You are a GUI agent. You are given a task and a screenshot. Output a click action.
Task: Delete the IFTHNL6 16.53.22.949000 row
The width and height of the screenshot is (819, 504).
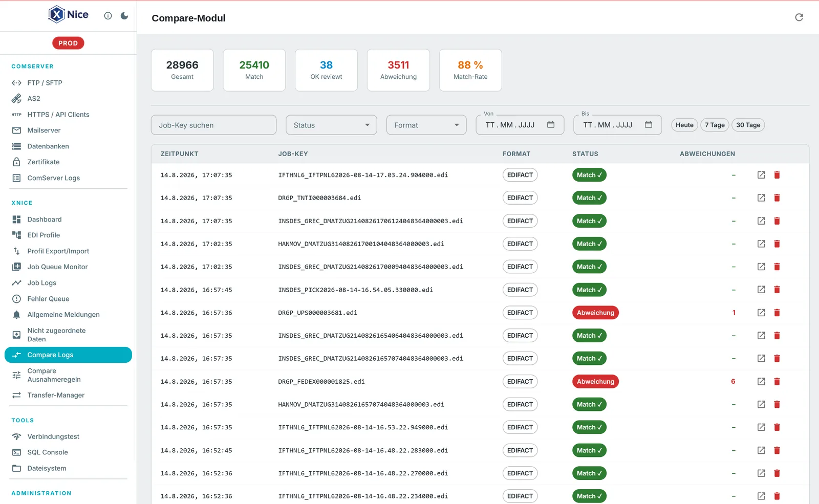click(777, 427)
